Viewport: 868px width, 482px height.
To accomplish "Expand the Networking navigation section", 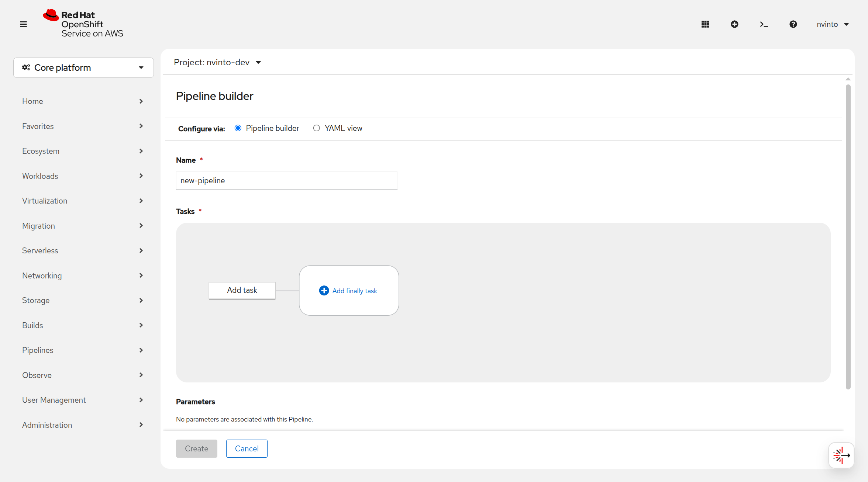I will (x=83, y=275).
